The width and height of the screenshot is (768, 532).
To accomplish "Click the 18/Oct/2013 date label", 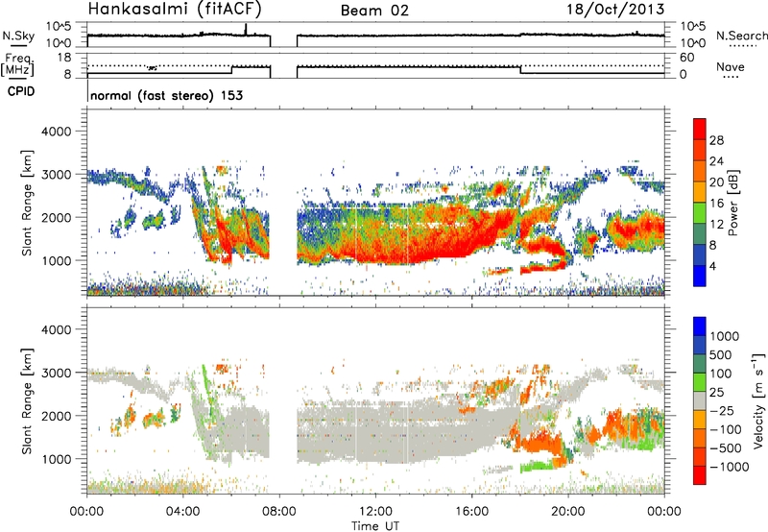I will tap(615, 9).
